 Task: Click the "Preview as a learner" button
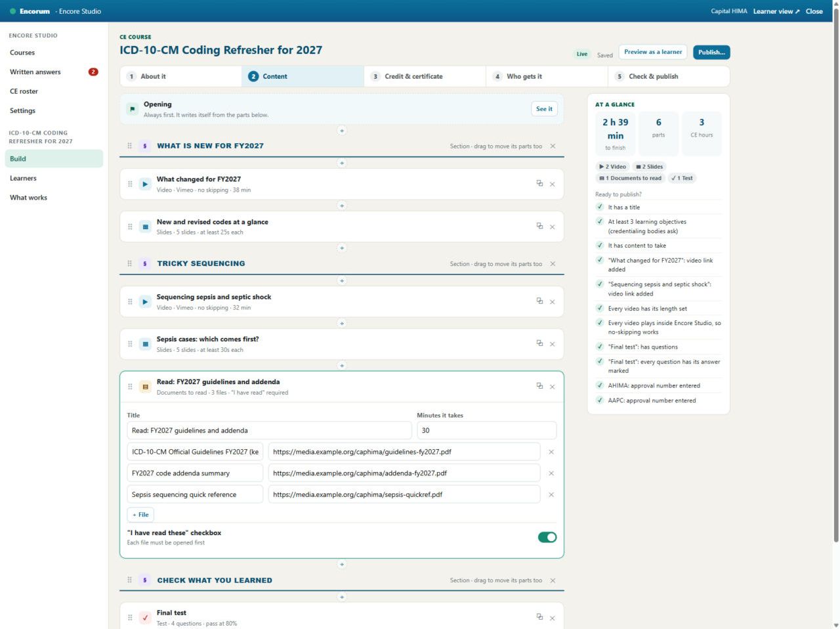coord(653,52)
